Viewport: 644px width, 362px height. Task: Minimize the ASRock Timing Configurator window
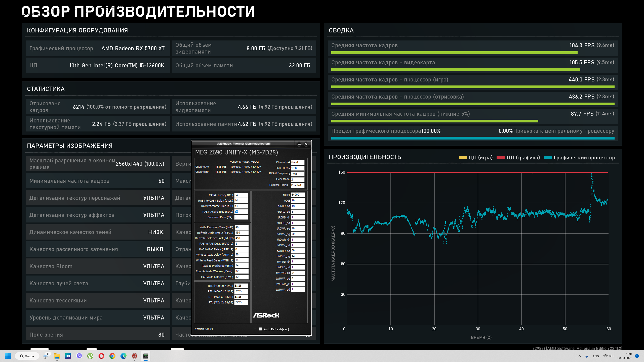tap(299, 144)
